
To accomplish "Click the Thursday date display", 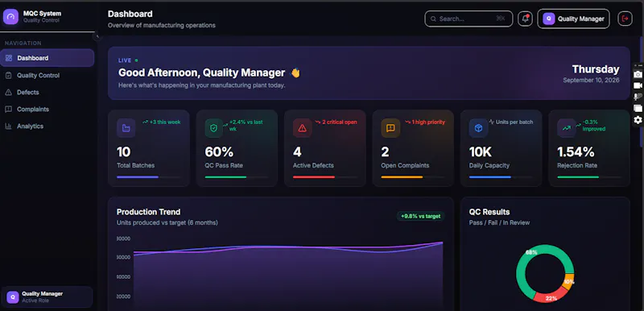I will pyautogui.click(x=595, y=69).
